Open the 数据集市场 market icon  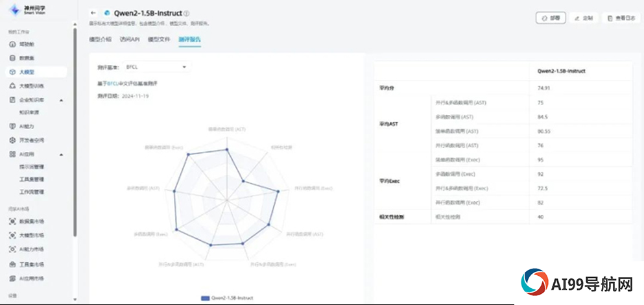click(x=12, y=221)
